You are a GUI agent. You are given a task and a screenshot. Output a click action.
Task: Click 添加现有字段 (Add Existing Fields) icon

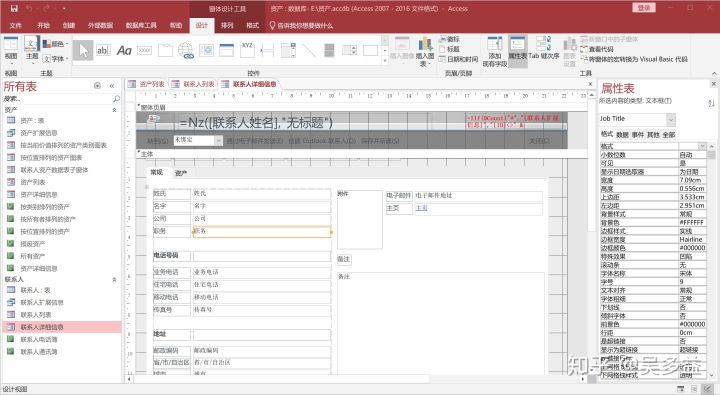tap(495, 51)
